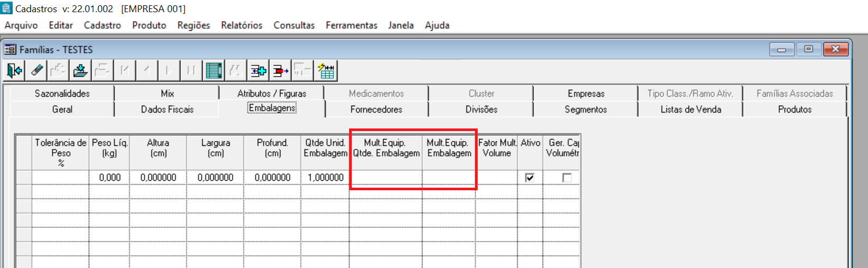The height and width of the screenshot is (268, 868).
Task: Click the Qtde Unid. Embalagem column header
Action: tap(325, 153)
